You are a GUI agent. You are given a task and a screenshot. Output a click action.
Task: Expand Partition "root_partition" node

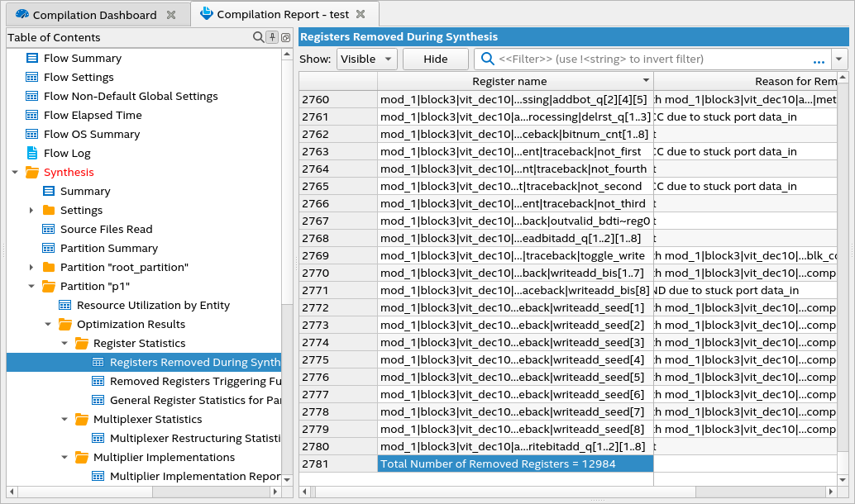[x=31, y=267]
